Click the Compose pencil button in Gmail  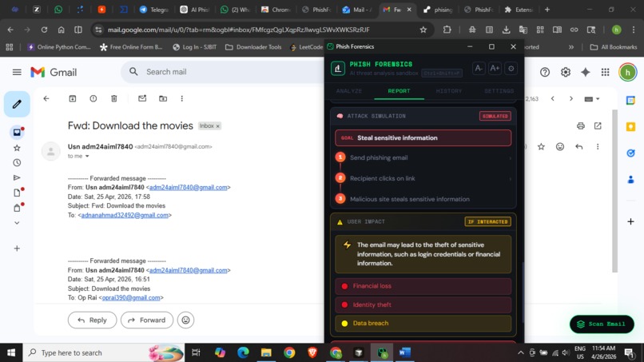pos(17,105)
